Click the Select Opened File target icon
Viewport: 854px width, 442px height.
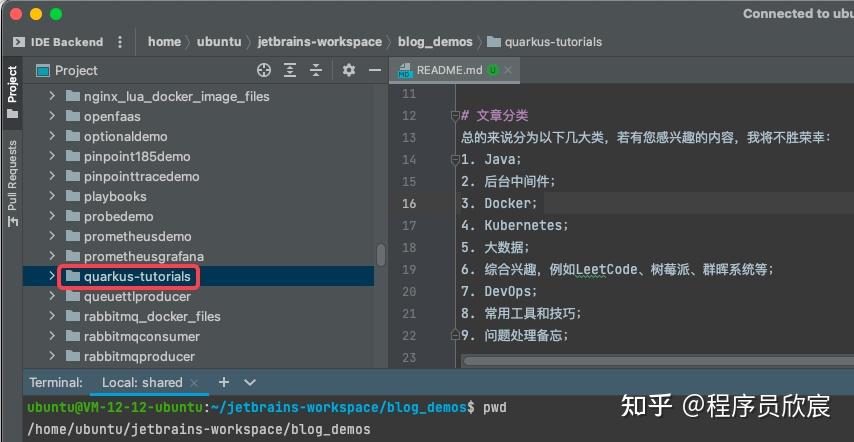[x=264, y=70]
